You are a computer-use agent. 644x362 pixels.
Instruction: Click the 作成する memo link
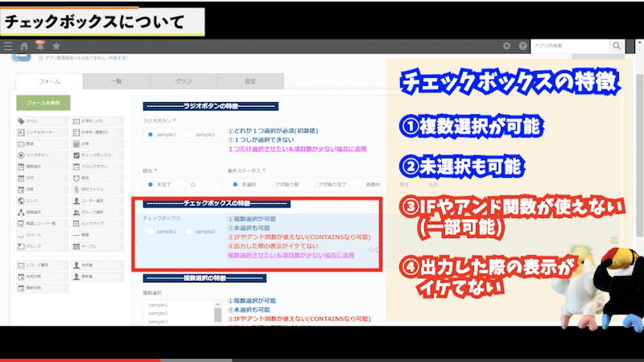tap(118, 58)
